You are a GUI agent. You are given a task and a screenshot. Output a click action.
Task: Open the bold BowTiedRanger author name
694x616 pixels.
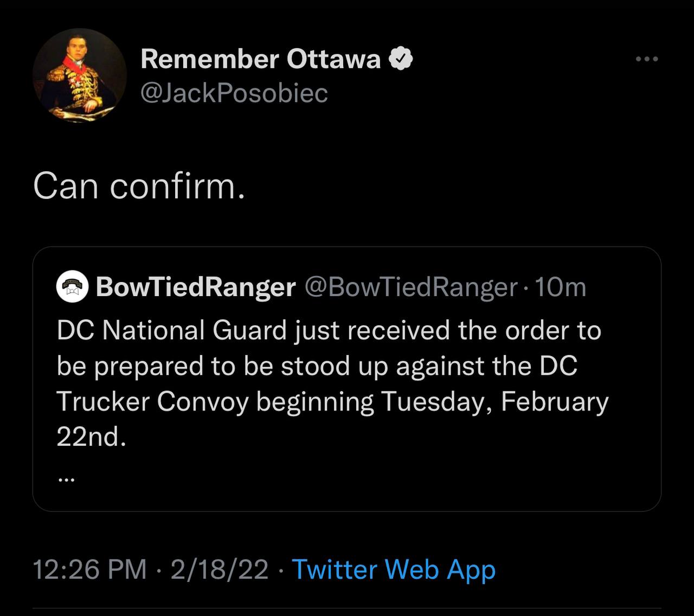point(196,287)
